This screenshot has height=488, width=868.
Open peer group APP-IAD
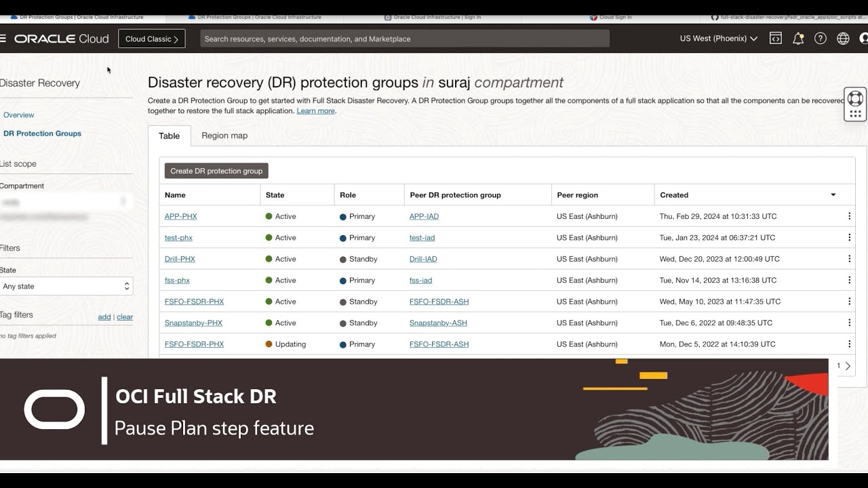[424, 216]
